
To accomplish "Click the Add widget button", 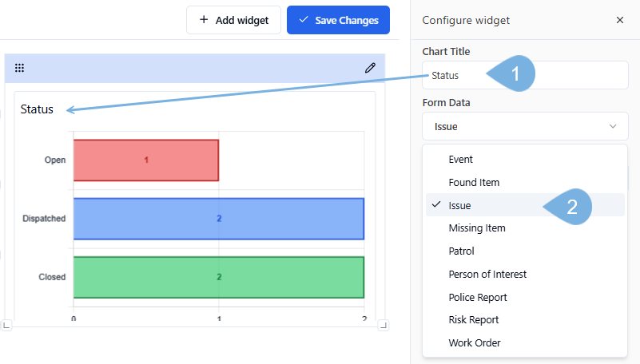I will [x=233, y=20].
